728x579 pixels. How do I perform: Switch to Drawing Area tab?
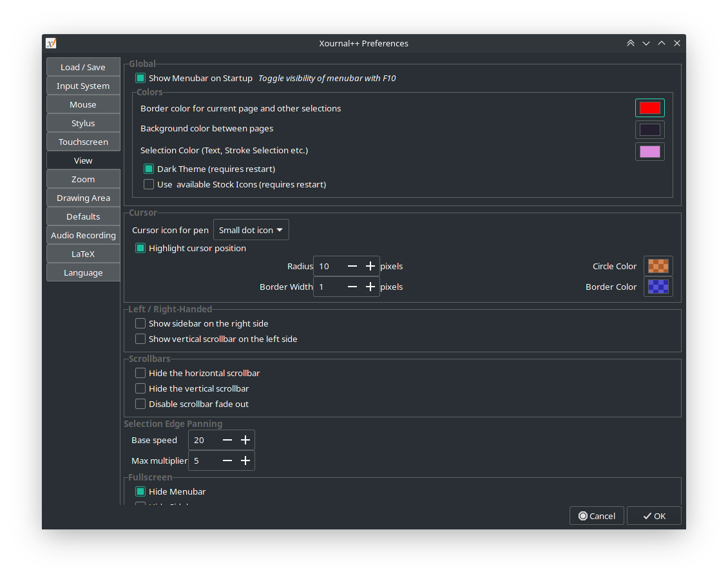(83, 198)
